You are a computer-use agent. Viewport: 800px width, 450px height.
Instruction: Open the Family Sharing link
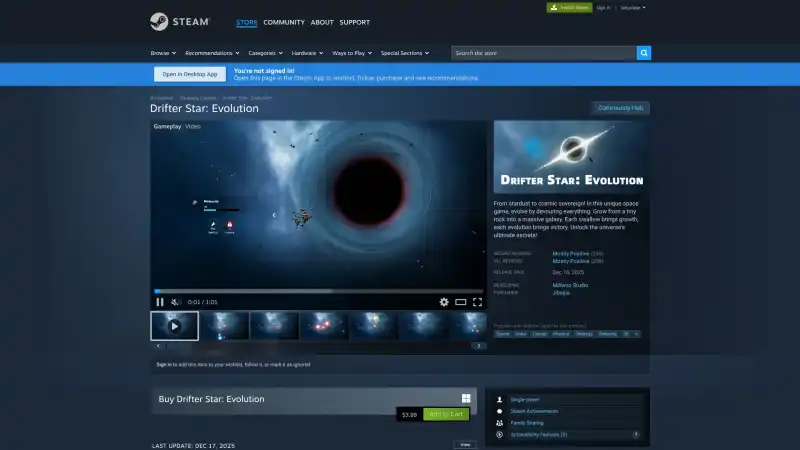pyautogui.click(x=527, y=423)
